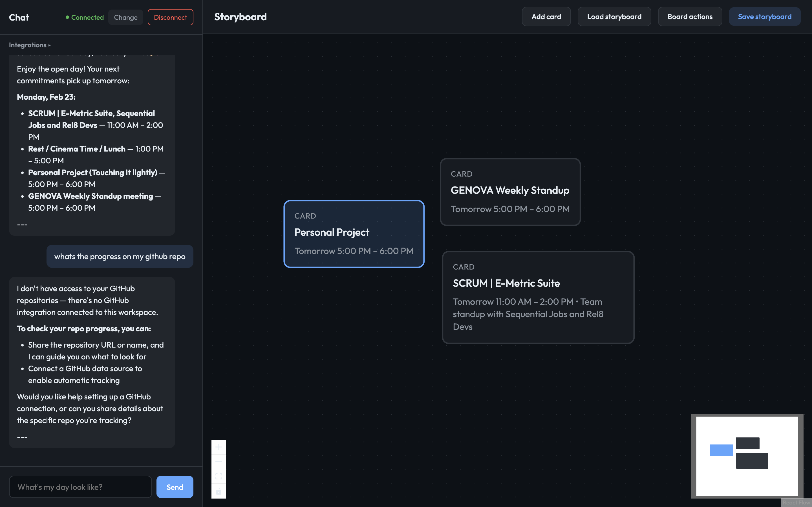Select the SCRUM | E-Metric Suite card
This screenshot has height=507, width=812.
click(x=538, y=297)
